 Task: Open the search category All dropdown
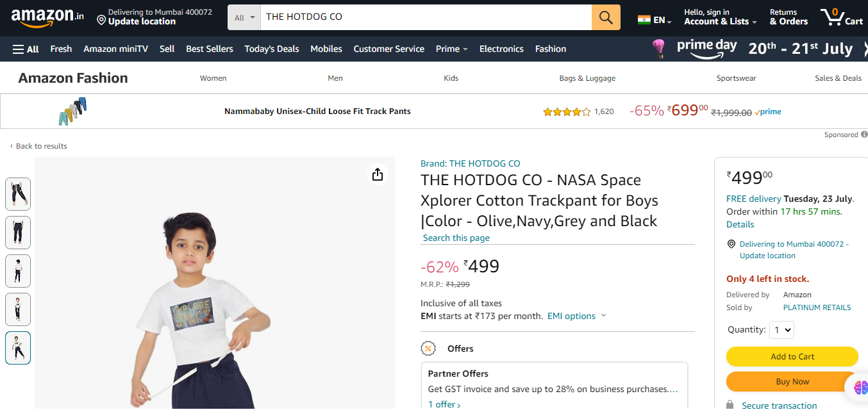[x=244, y=17]
